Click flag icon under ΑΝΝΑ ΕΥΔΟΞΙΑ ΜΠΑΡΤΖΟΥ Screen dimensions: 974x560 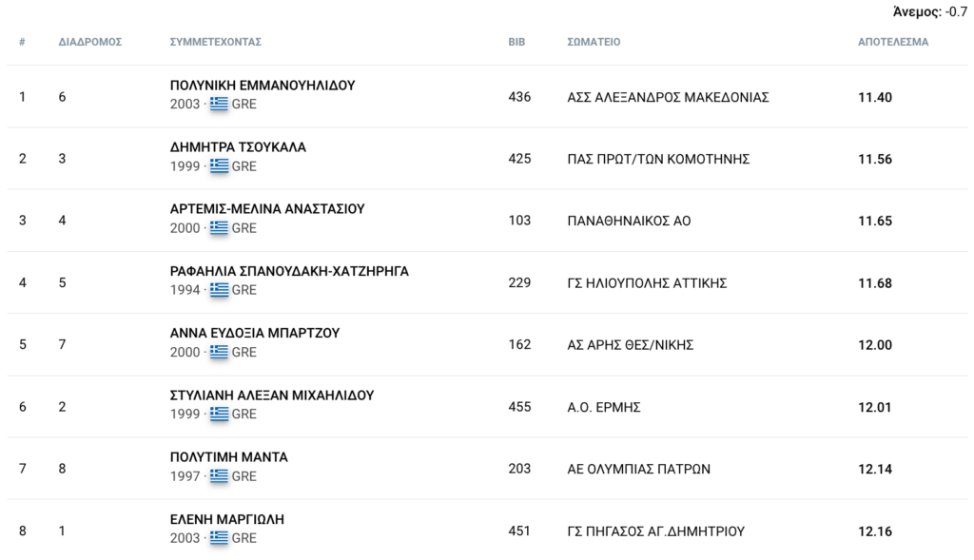219,352
